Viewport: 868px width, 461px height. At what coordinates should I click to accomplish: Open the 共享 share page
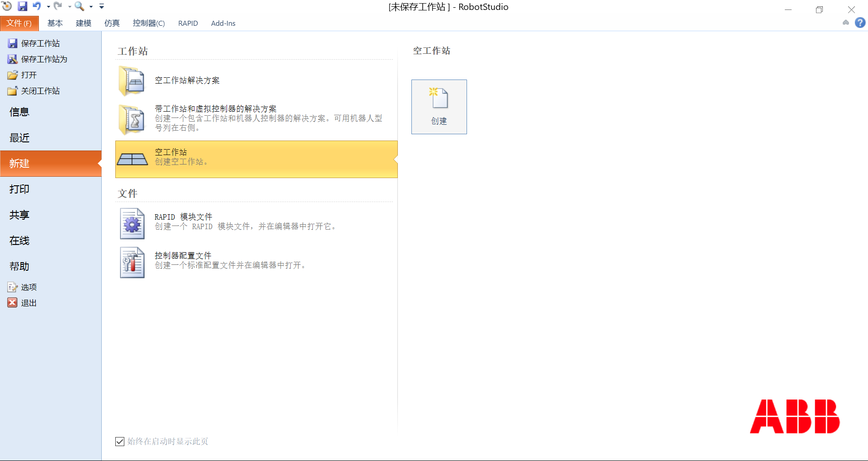(51, 215)
